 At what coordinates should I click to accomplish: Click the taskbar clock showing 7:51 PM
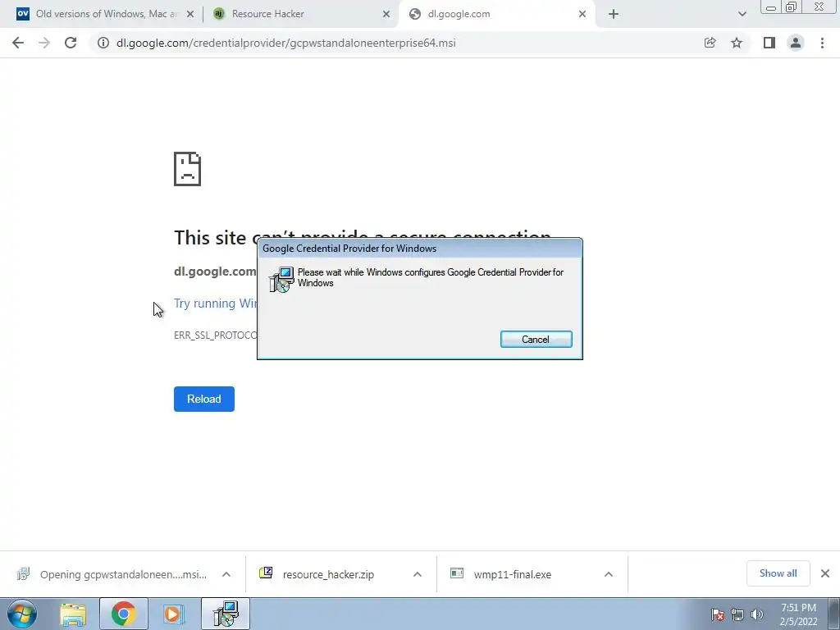[x=799, y=614]
